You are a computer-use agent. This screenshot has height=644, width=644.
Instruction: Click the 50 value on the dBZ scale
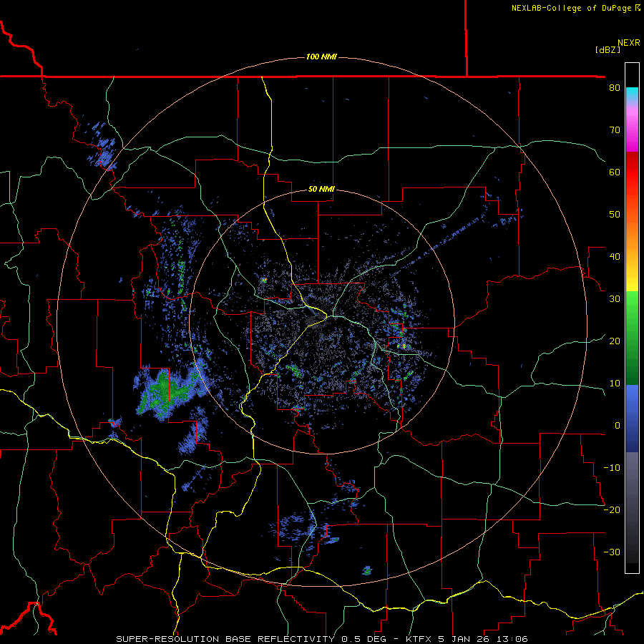click(615, 215)
